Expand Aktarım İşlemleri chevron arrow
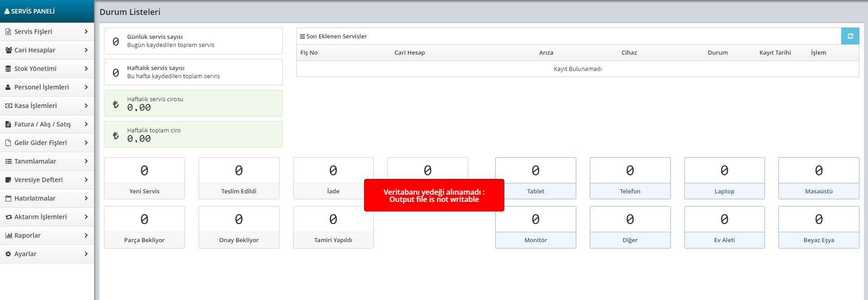868x300 pixels. click(x=86, y=217)
